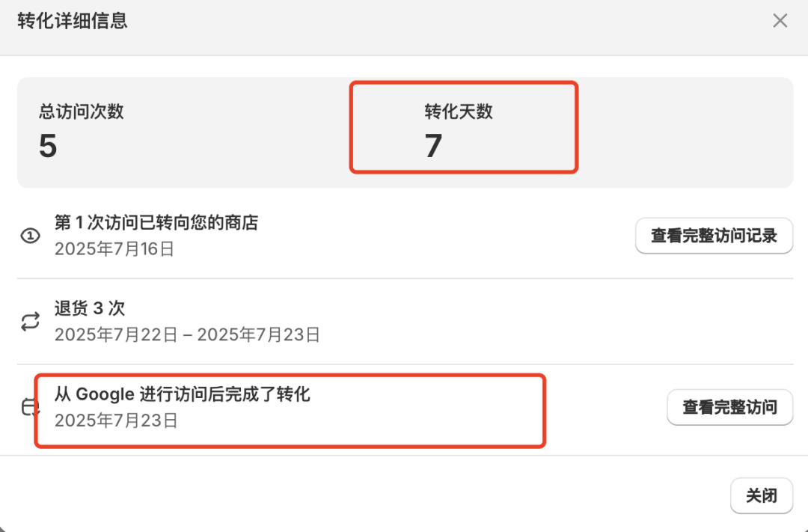
Task: Click the clock icon beside first visit entry
Action: click(x=30, y=236)
